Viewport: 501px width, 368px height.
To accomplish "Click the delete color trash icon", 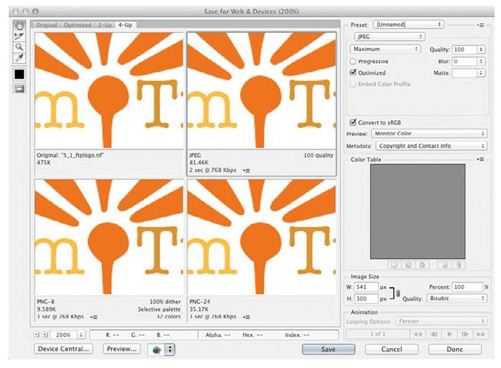I will coord(459,265).
